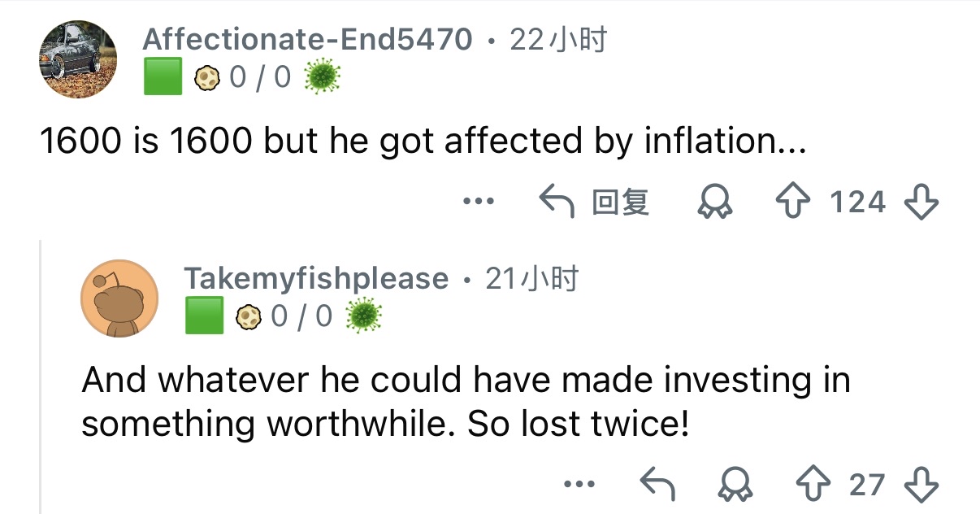Screen dimensions: 980x514
Task: Downvote the reply with 27 points
Action: [x=921, y=485]
